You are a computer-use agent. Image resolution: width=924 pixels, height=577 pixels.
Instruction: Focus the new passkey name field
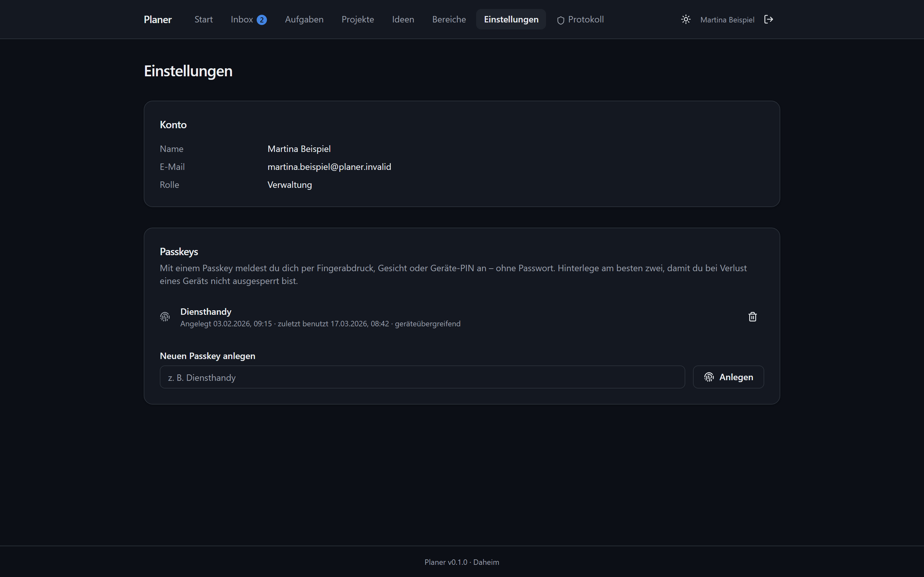point(422,377)
